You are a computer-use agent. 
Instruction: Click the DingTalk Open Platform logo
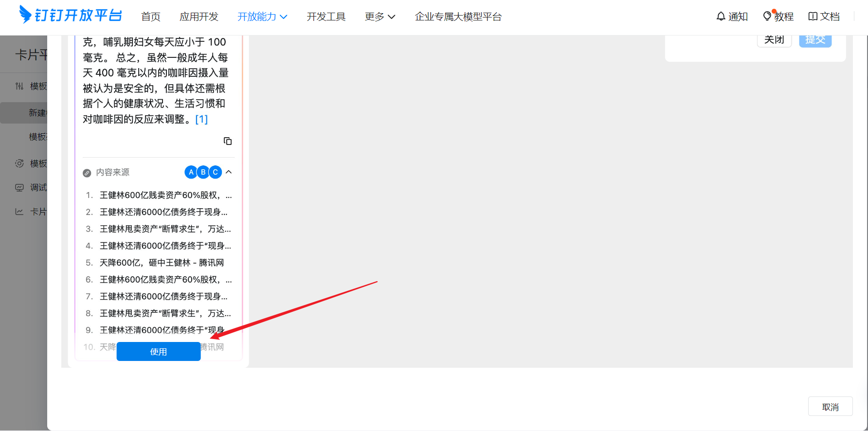click(71, 16)
